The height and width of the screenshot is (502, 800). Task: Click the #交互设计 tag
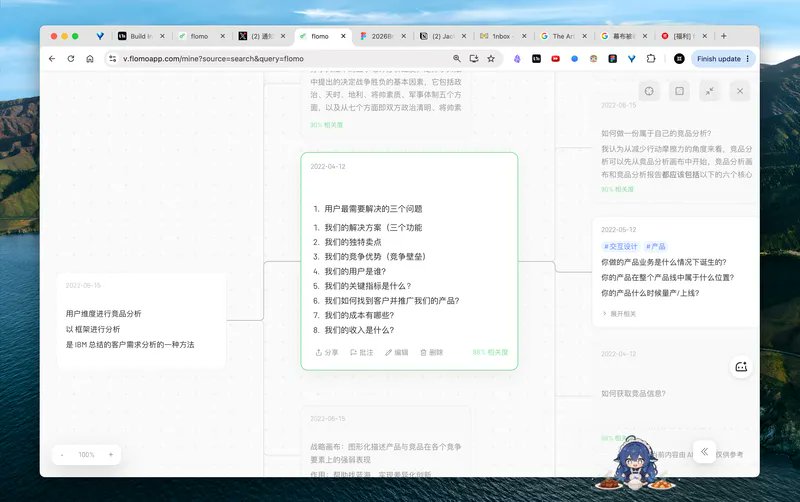coord(620,246)
